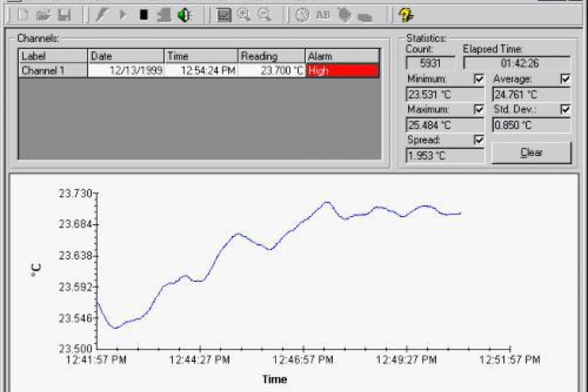Click the Clear statistics button

[x=531, y=153]
